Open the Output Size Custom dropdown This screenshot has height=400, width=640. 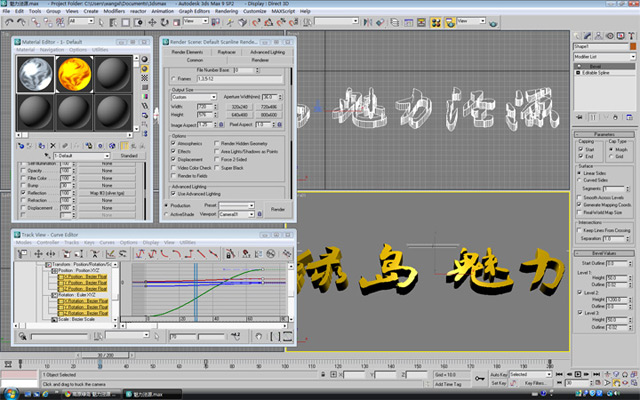(192, 96)
